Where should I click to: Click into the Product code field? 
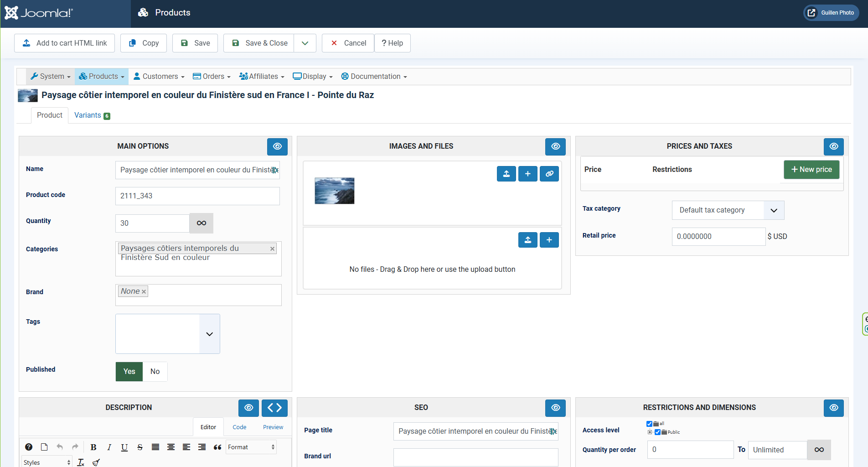pos(197,196)
